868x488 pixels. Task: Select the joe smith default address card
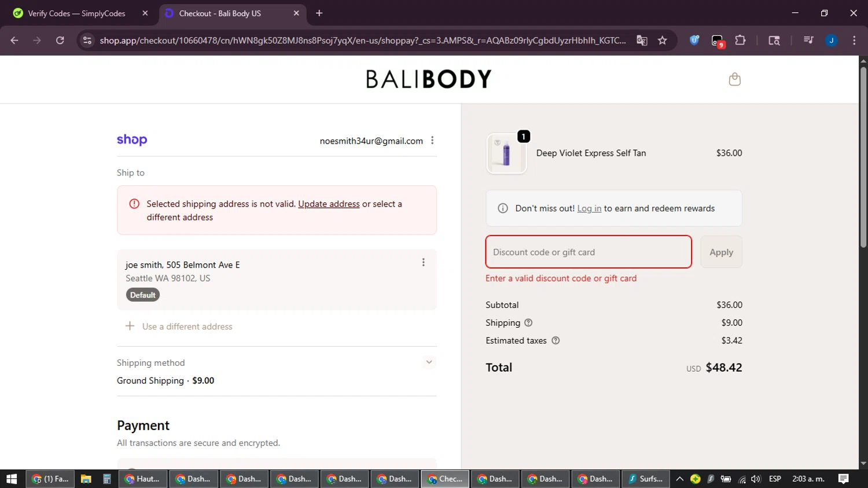click(277, 280)
